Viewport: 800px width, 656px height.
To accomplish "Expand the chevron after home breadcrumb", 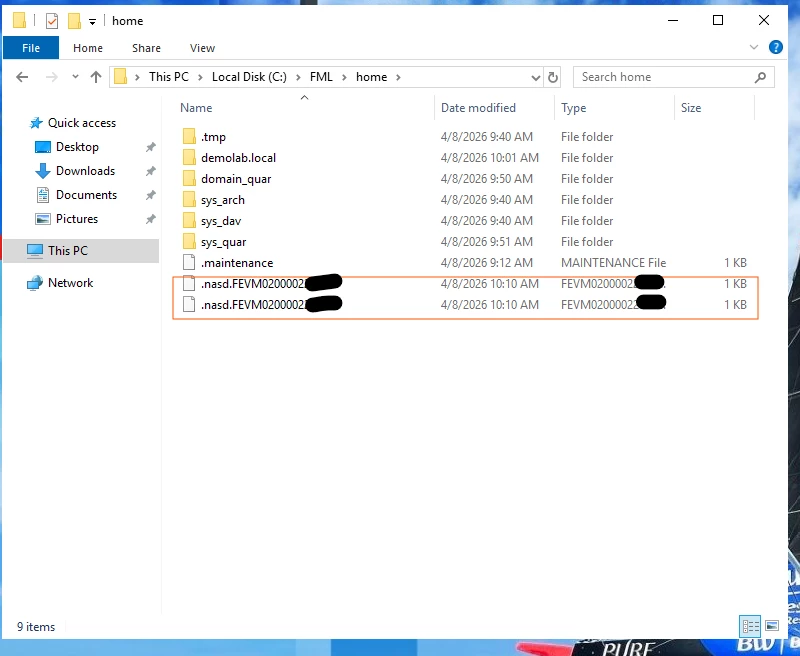I will coord(398,77).
